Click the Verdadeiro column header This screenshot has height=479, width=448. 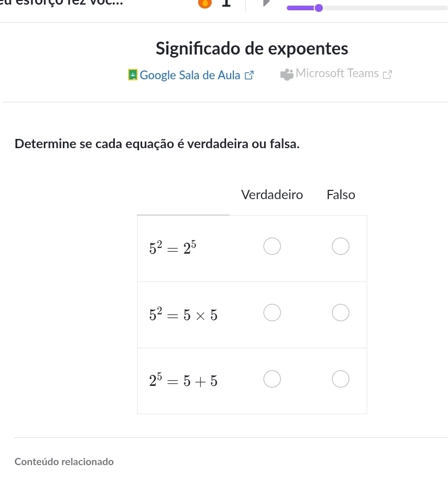pos(272,195)
